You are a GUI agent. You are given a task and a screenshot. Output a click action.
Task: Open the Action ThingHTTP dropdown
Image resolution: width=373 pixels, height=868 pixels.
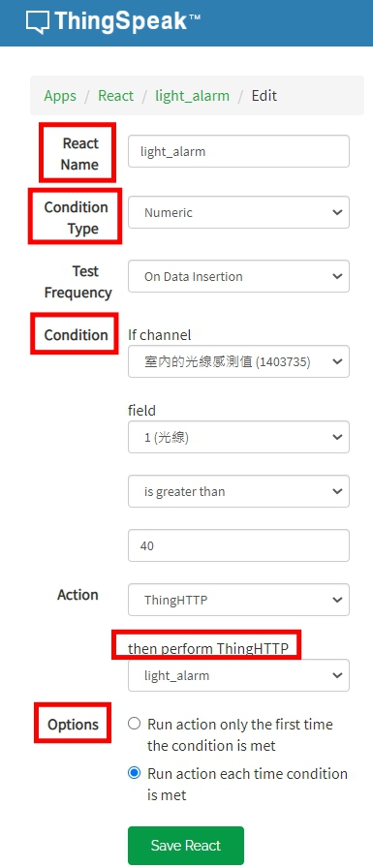(238, 600)
